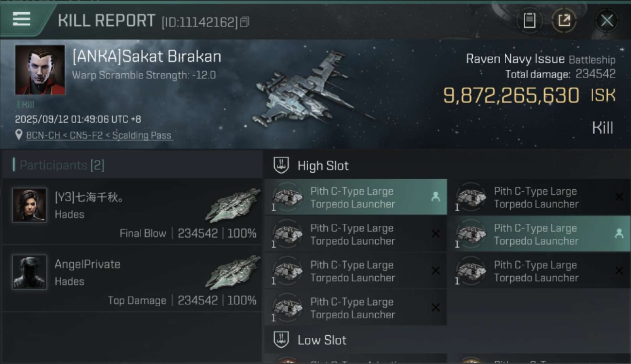Click the clipboard report icon
The height and width of the screenshot is (364, 631).
coord(529,20)
